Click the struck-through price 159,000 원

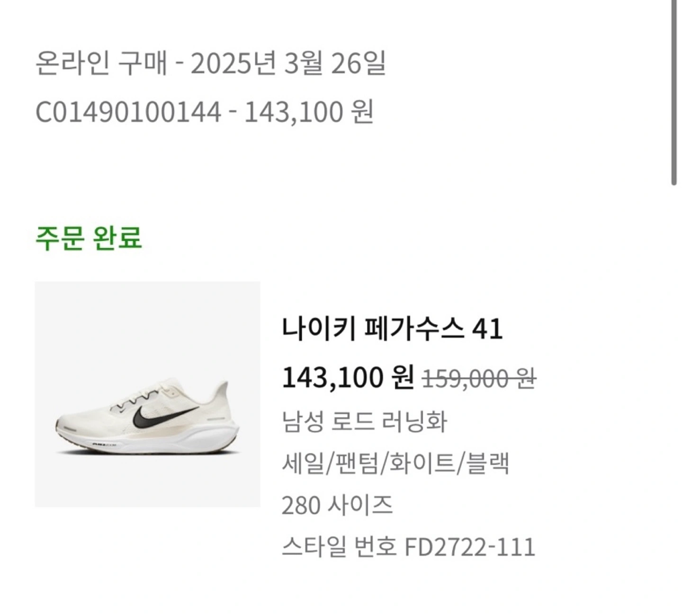coord(479,378)
